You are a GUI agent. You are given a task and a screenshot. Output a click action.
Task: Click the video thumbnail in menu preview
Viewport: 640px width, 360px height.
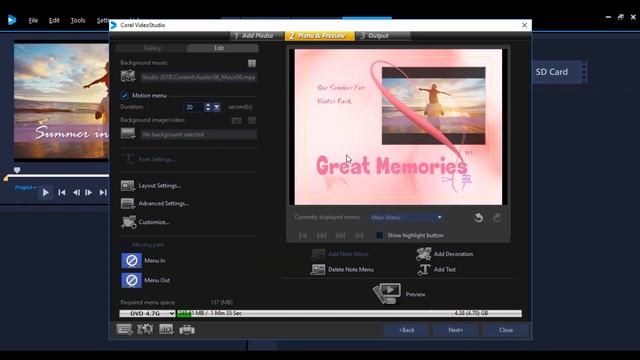(433, 106)
